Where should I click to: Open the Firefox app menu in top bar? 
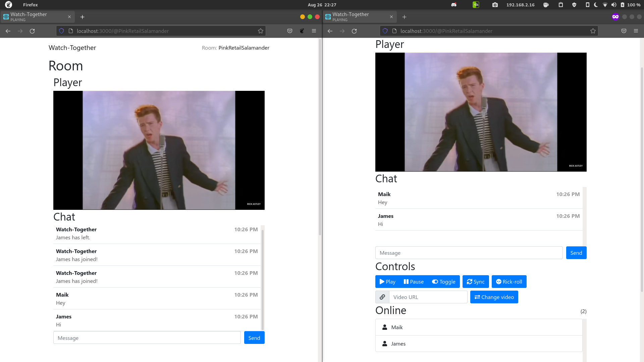coord(31,5)
